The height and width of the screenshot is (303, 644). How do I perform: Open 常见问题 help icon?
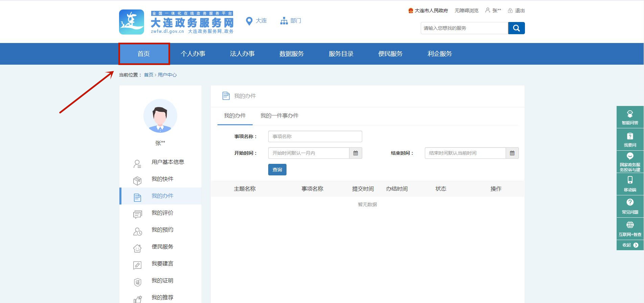(630, 206)
